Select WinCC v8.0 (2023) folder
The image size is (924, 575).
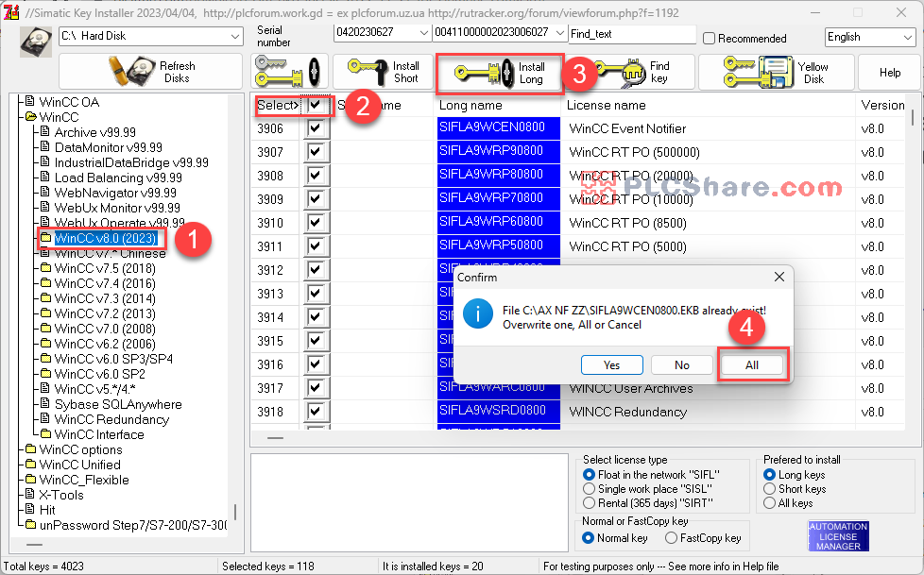[x=106, y=238]
